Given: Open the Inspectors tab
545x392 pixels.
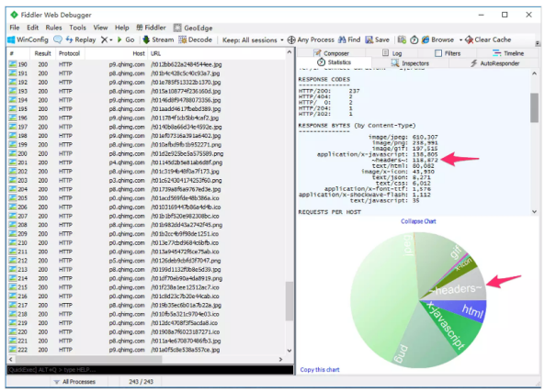Looking at the screenshot, I should pyautogui.click(x=410, y=63).
